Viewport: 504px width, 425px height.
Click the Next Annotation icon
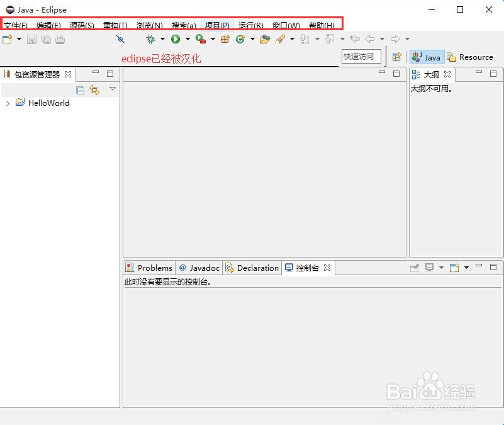coord(305,39)
